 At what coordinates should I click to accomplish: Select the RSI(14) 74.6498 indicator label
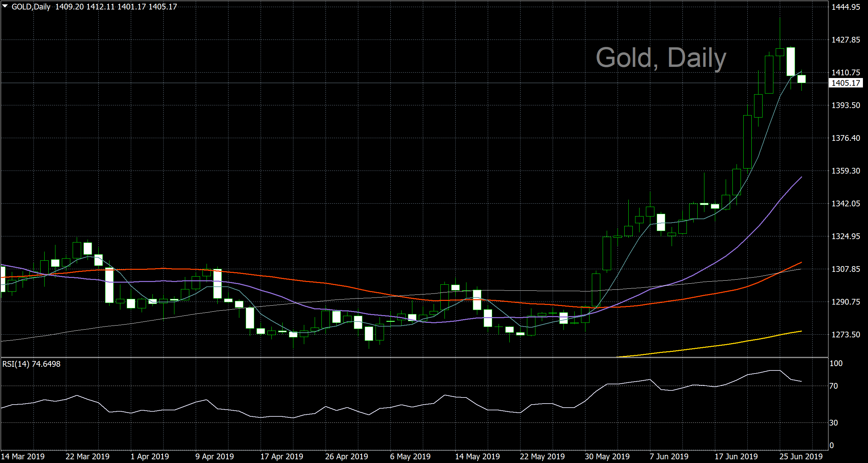coord(31,364)
